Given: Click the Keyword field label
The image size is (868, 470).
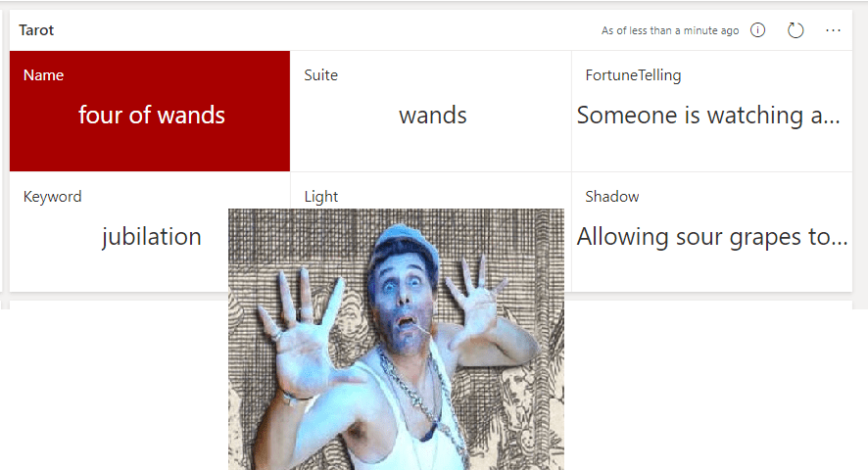Looking at the screenshot, I should (x=53, y=197).
